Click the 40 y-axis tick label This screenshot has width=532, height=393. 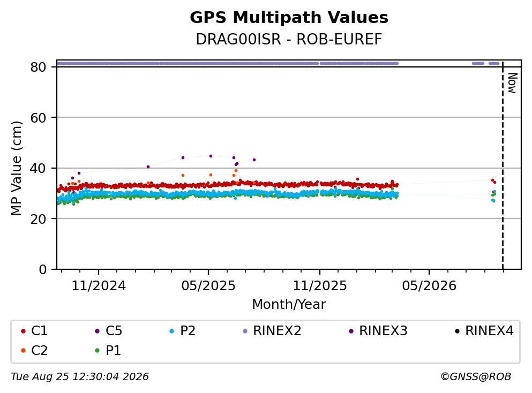click(38, 168)
